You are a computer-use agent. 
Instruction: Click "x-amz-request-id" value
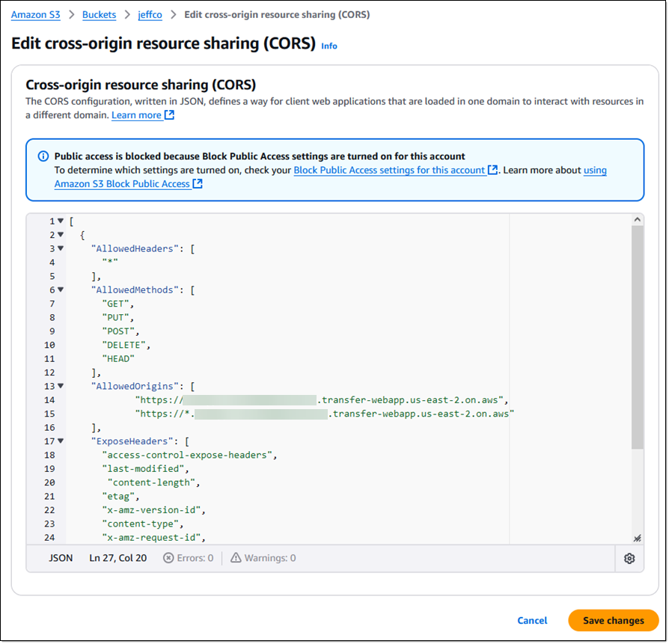pyautogui.click(x=151, y=537)
